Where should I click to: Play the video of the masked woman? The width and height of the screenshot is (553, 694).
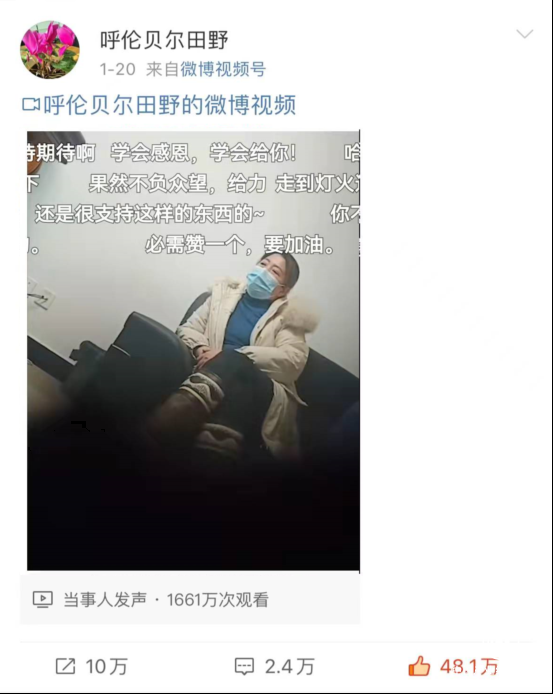click(193, 351)
